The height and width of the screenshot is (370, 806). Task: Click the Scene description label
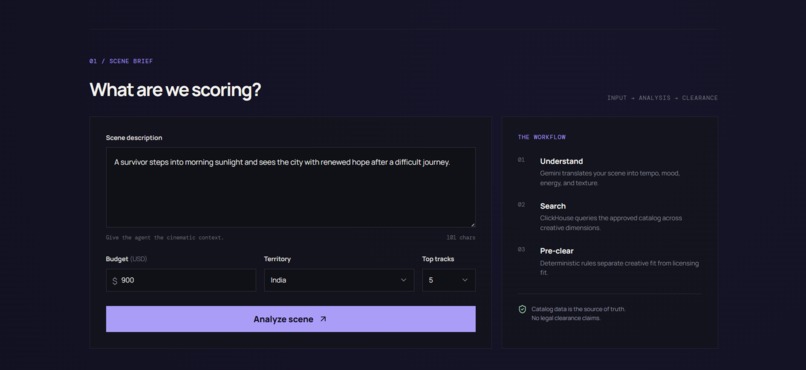(x=134, y=138)
